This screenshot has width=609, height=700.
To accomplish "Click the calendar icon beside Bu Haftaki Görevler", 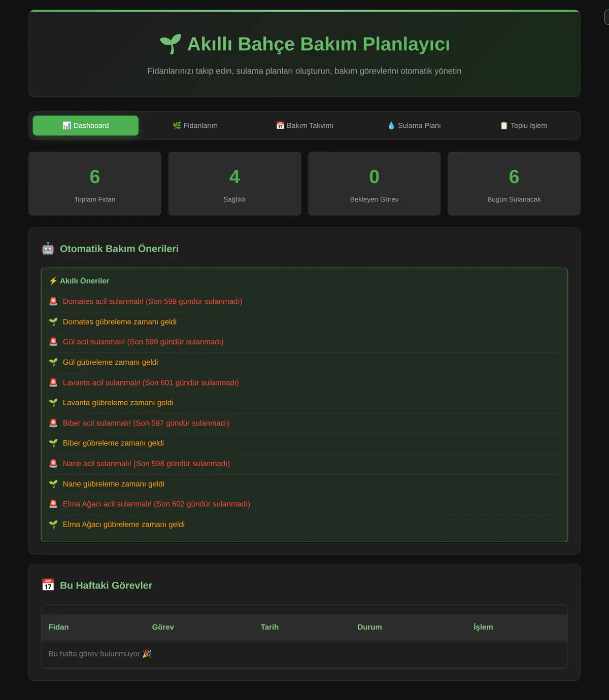I will pos(48,585).
